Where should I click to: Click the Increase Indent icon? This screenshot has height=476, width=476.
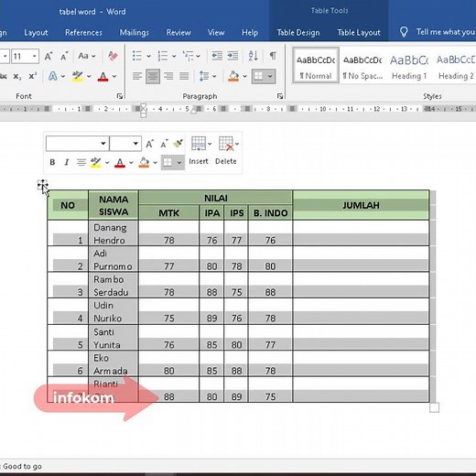(233, 56)
